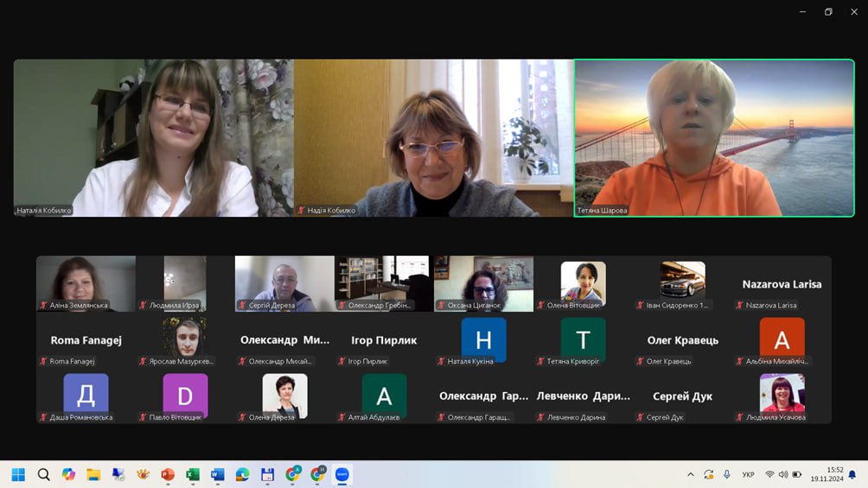The height and width of the screenshot is (488, 868).
Task: Click muted mic icon beside Сергій Дереза
Action: pyautogui.click(x=242, y=305)
